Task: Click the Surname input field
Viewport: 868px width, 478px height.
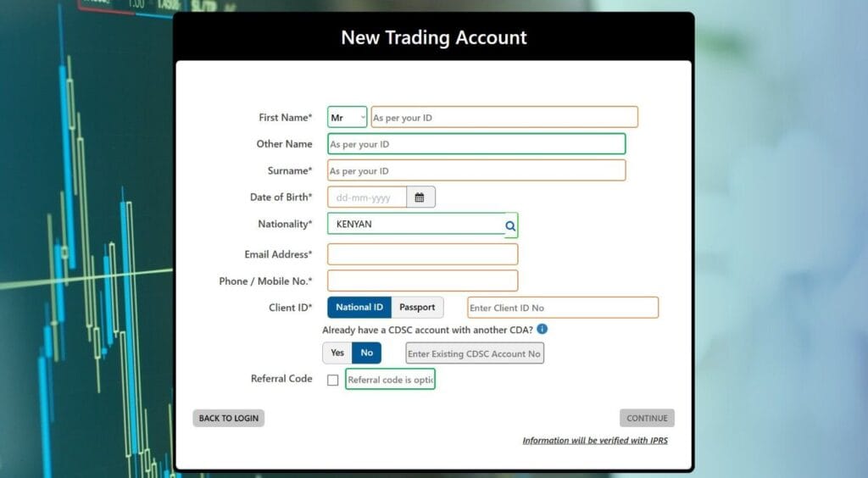Action: coord(476,170)
